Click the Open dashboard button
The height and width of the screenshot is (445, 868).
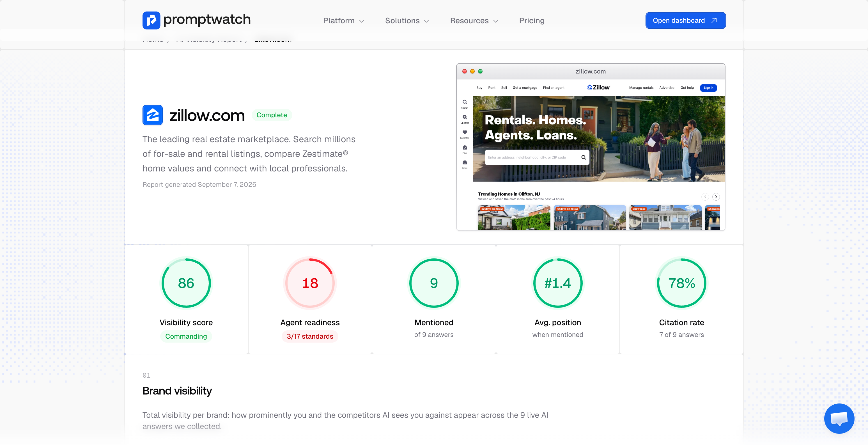coord(685,20)
